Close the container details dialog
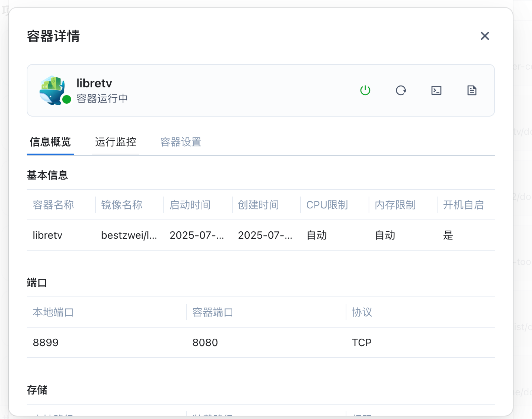The image size is (532, 419). point(485,36)
